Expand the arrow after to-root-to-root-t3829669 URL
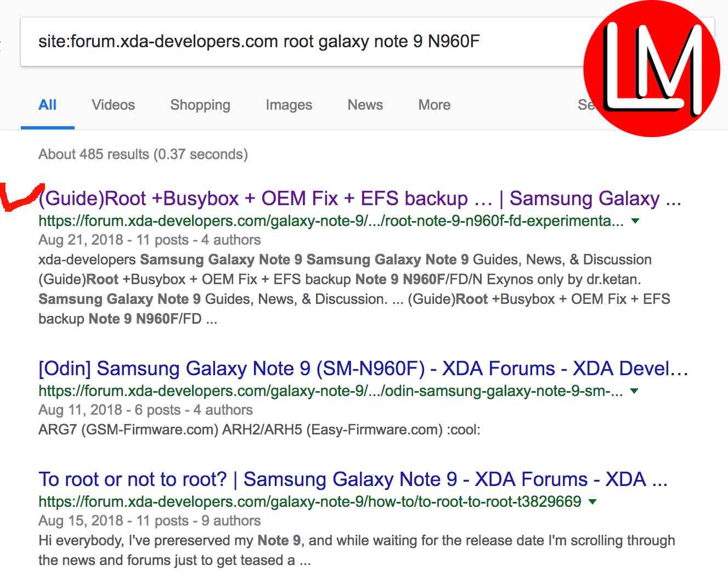The width and height of the screenshot is (728, 582). [592, 501]
